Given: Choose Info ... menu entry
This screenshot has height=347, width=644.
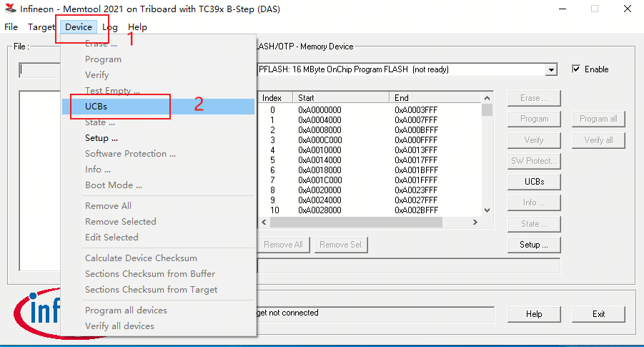Looking at the screenshot, I should (158, 170).
